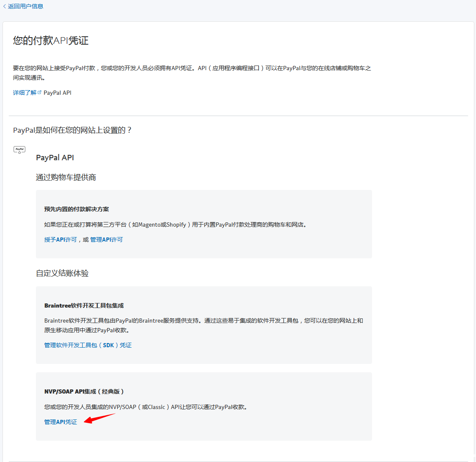Screen dimensions: 476x462
Task: Open the 授予API许可 link
Action: tap(61, 240)
